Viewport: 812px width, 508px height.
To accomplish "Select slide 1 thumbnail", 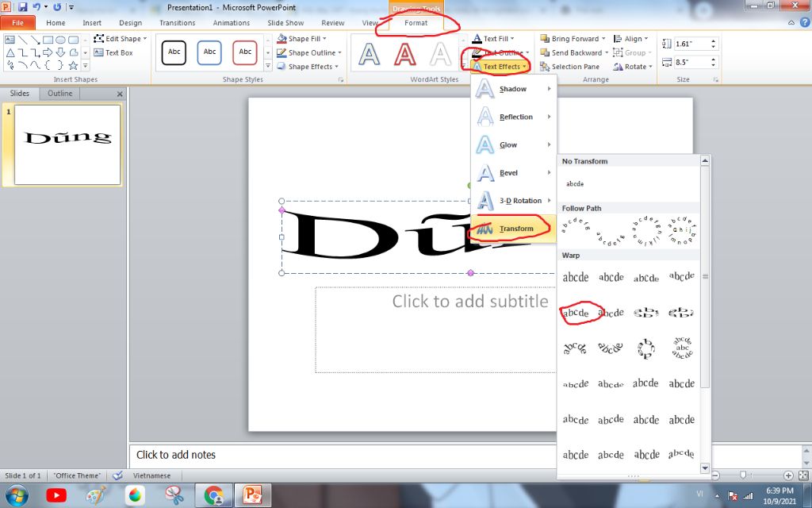I will coord(67,144).
